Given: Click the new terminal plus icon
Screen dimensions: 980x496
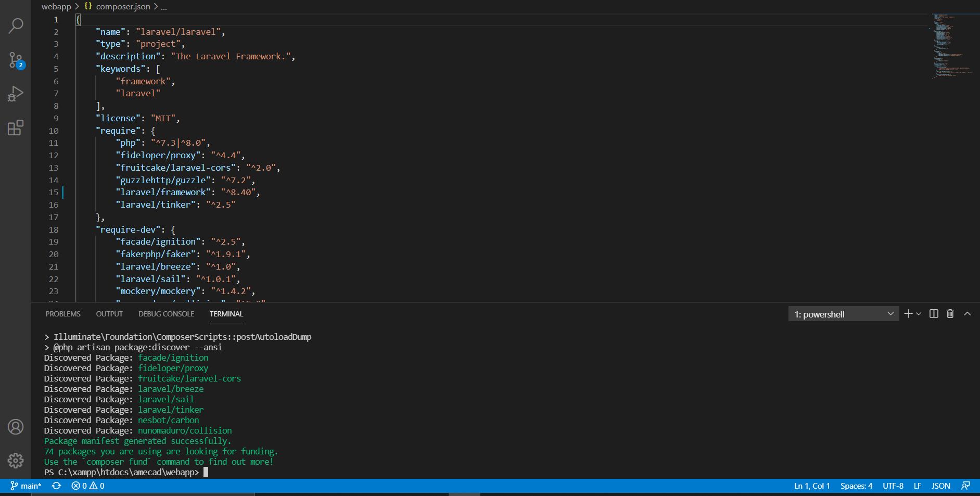Looking at the screenshot, I should click(908, 314).
